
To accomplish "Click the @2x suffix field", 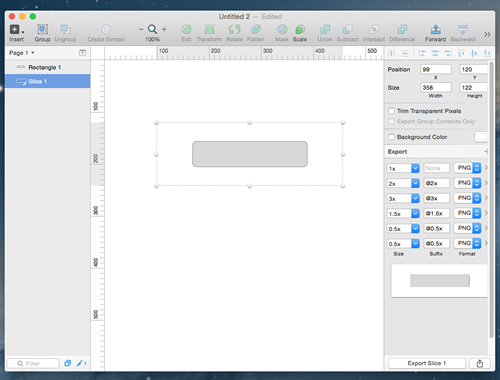I will [x=437, y=183].
